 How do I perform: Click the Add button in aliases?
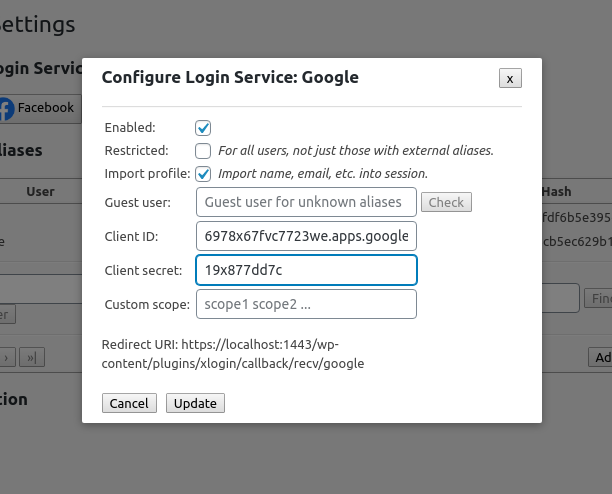(x=602, y=357)
